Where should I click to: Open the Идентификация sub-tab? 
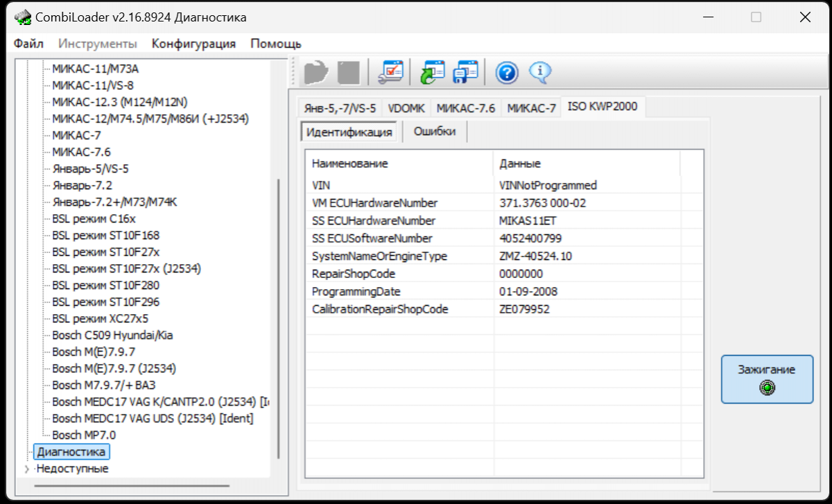pos(349,132)
